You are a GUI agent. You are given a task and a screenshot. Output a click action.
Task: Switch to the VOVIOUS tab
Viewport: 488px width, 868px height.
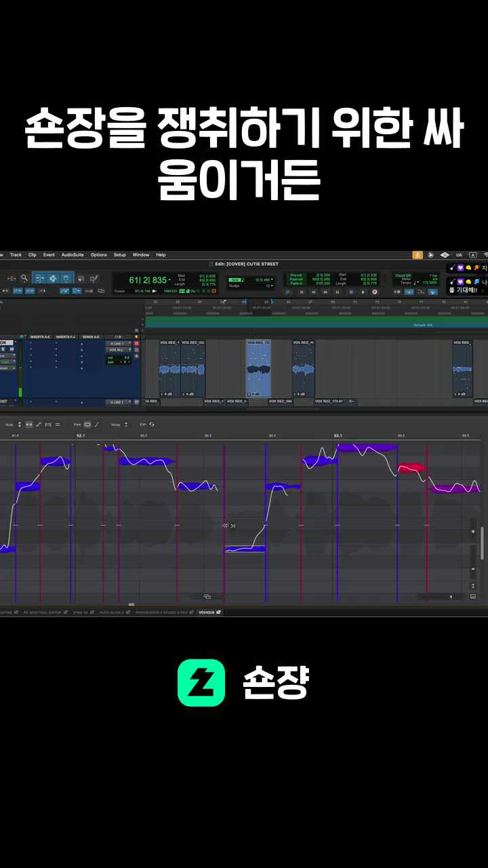(209, 612)
